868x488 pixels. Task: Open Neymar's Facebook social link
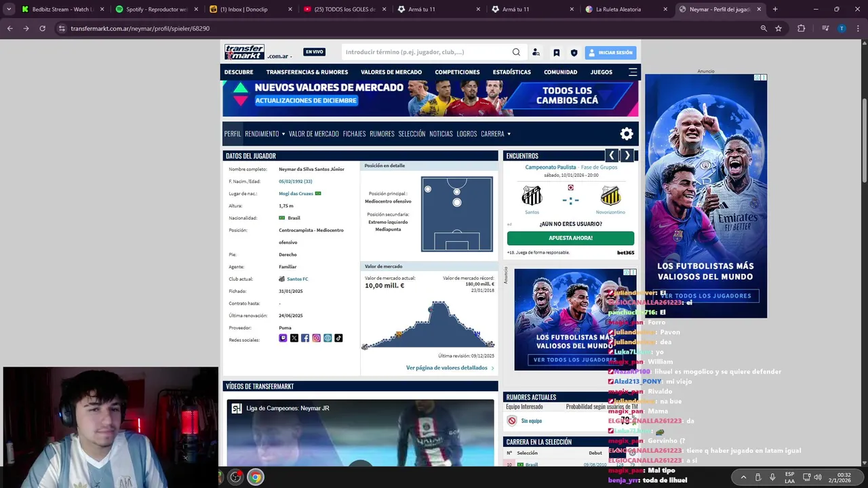(305, 338)
